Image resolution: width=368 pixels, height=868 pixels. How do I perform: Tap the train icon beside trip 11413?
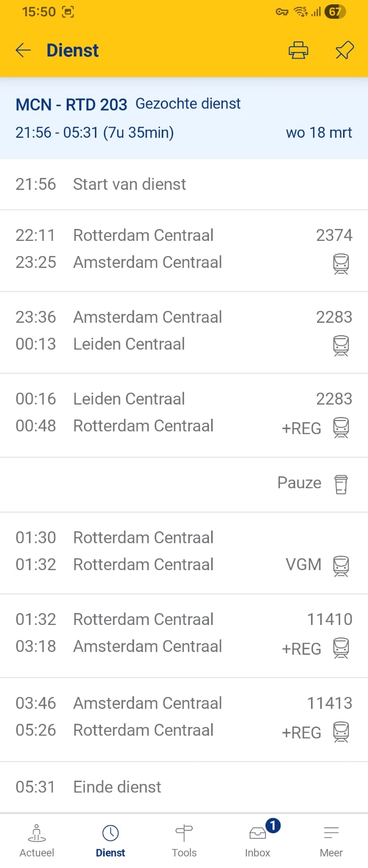coord(341,732)
